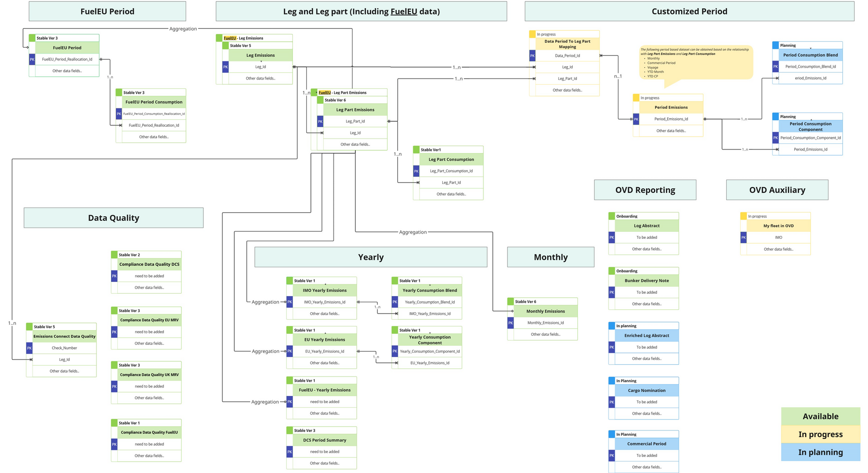
Task: Select the FuelEU Period Consumption entity title
Action: 154,102
